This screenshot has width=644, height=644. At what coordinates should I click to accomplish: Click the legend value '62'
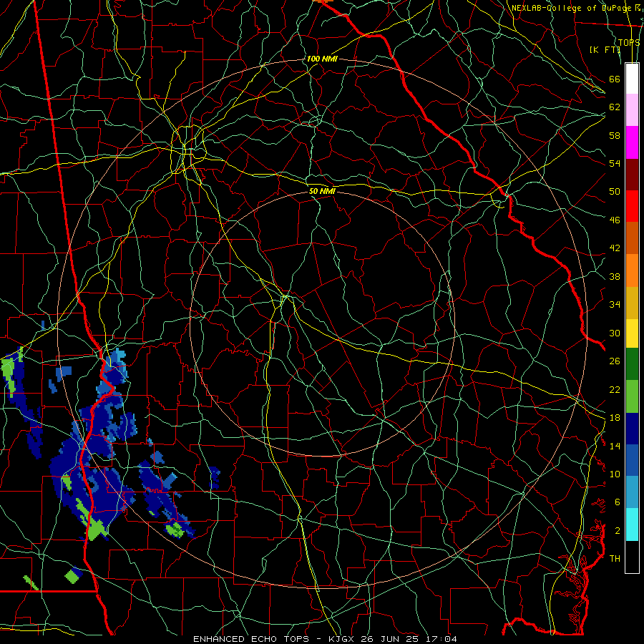(615, 107)
